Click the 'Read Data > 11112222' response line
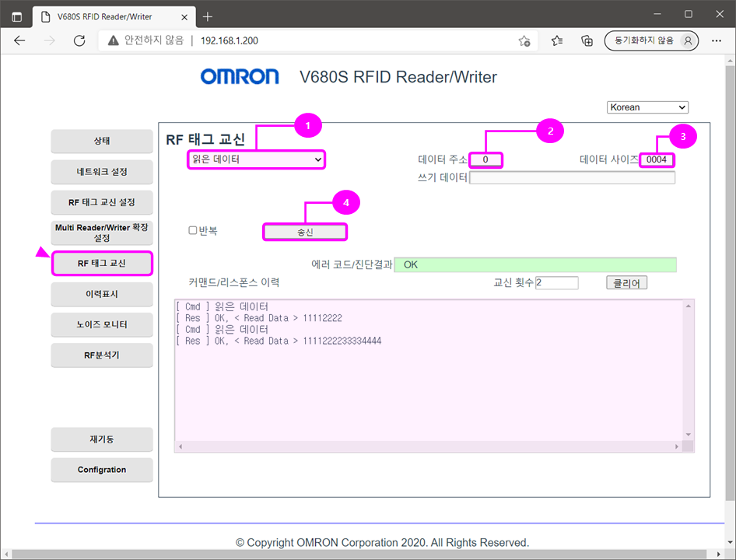This screenshot has width=736, height=560. click(x=259, y=318)
